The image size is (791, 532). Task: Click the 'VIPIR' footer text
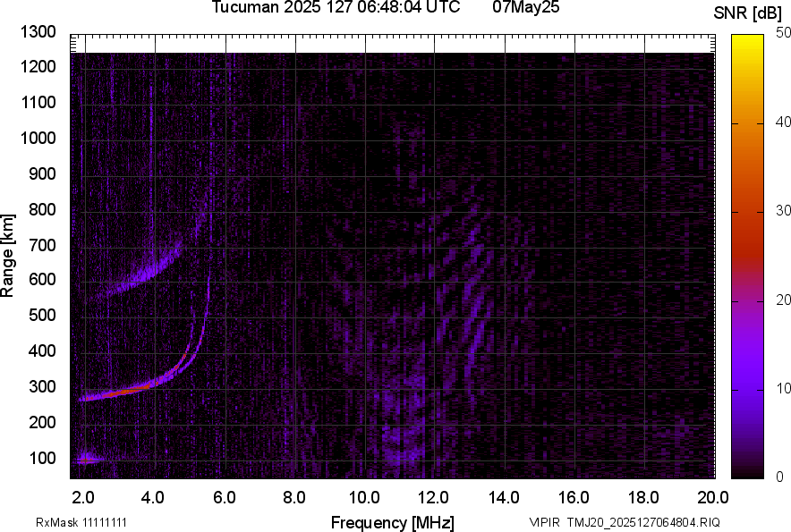[x=544, y=522]
